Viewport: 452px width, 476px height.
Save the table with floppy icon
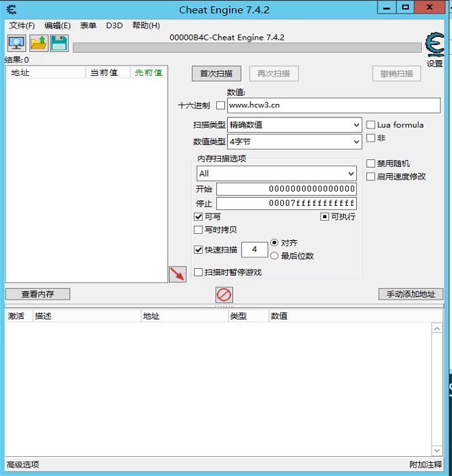tap(59, 43)
